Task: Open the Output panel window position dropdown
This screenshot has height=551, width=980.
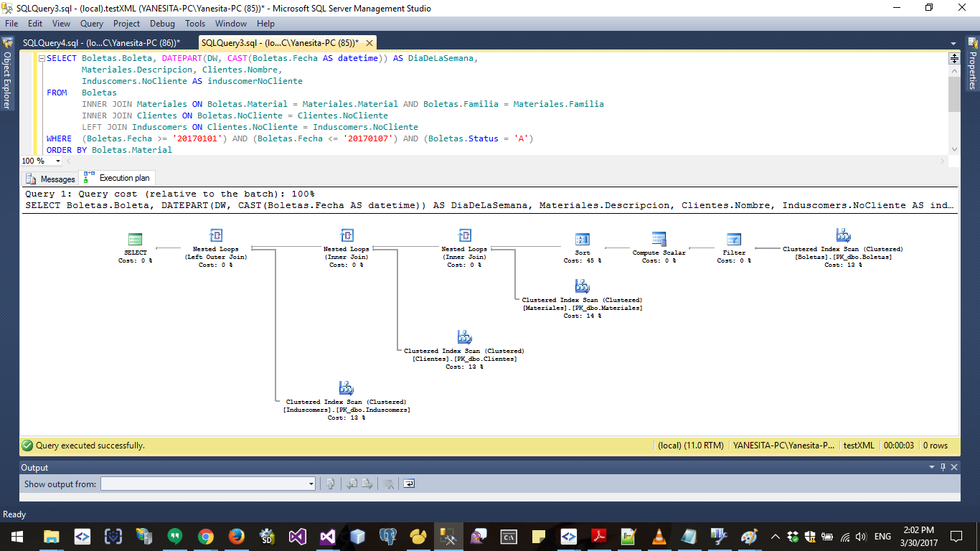Action: tap(932, 467)
